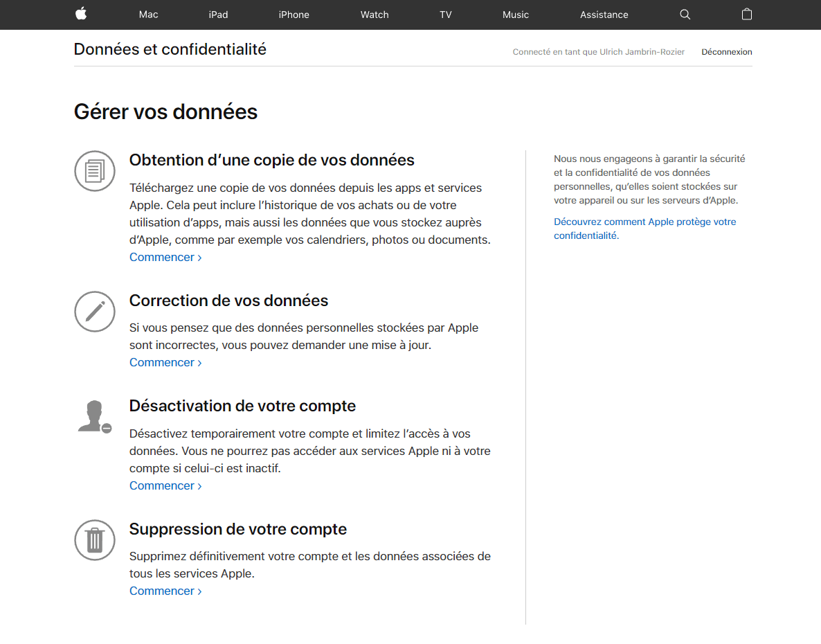Click Commencer under Correction de vos données
Image resolution: width=821 pixels, height=644 pixels.
coord(165,362)
